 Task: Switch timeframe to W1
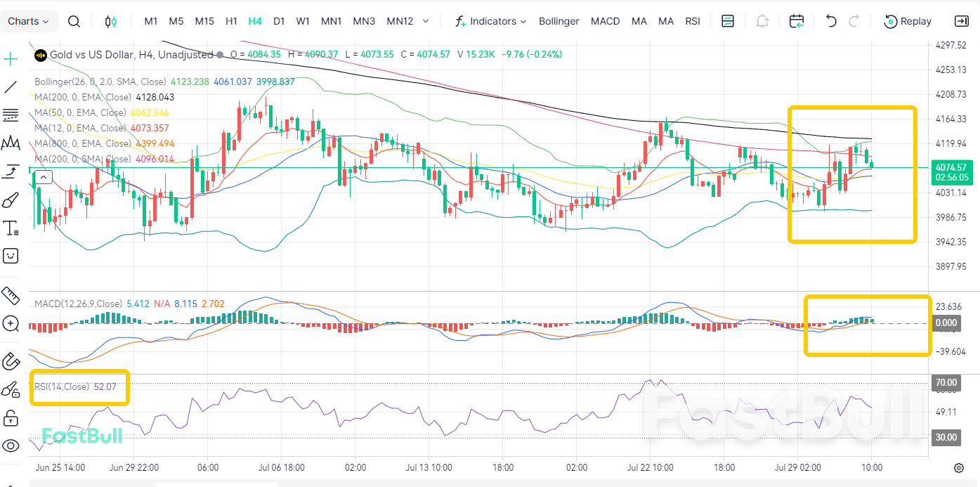click(303, 21)
